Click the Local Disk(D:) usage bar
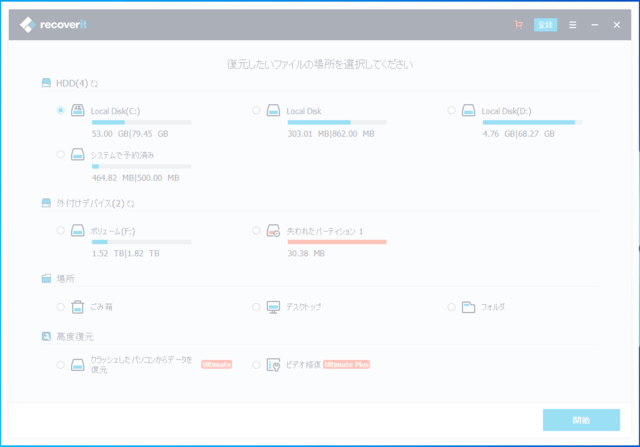 532,122
